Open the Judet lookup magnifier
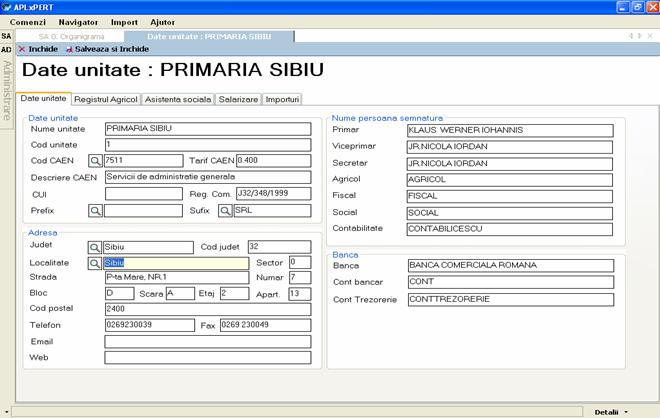 pos(95,247)
